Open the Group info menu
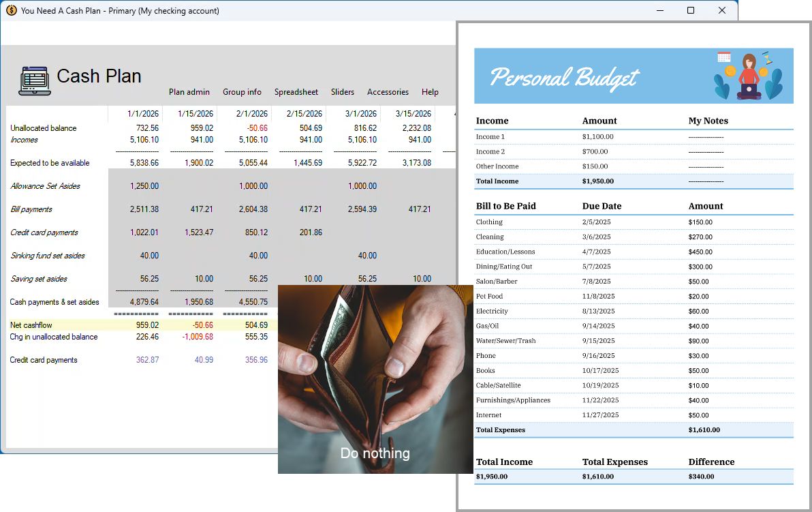The height and width of the screenshot is (512, 812). pos(242,92)
